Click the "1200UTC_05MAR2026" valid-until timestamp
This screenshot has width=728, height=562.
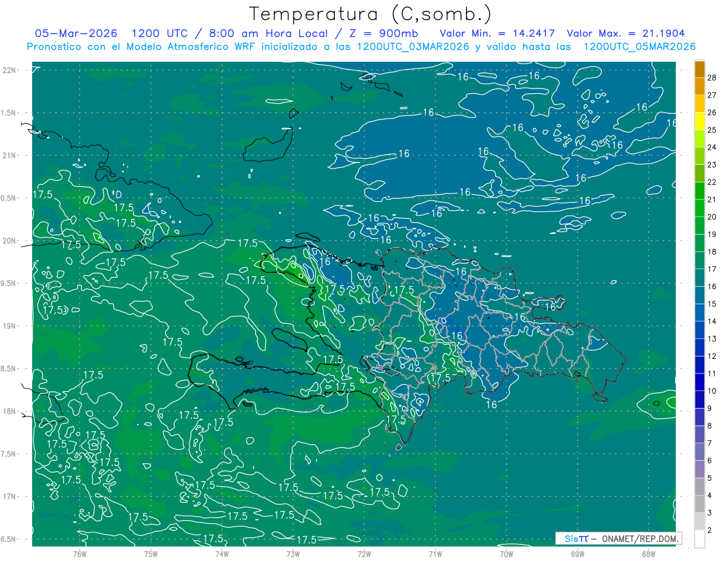pos(639,47)
